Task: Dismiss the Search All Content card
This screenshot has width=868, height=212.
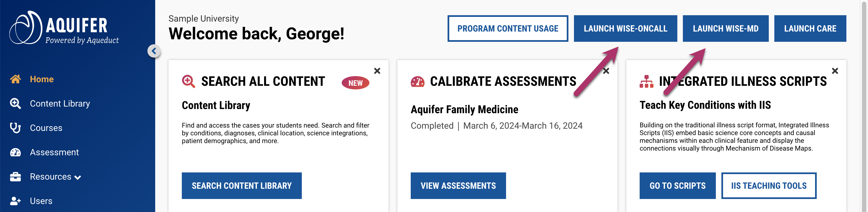Action: [x=377, y=71]
